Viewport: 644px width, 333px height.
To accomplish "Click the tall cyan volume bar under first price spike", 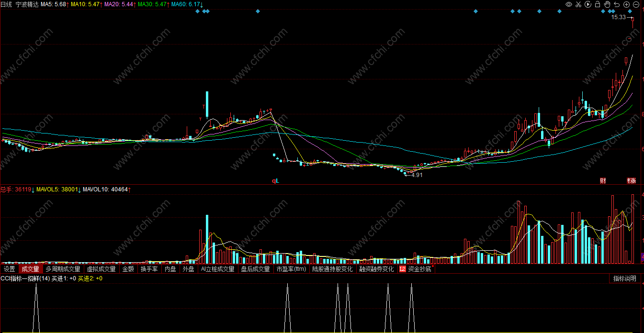I will click(207, 239).
